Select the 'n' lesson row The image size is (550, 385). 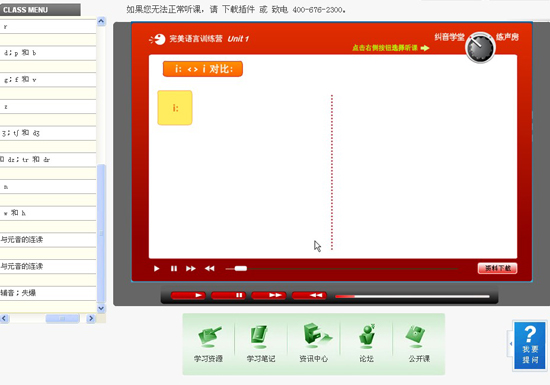(x=48, y=186)
